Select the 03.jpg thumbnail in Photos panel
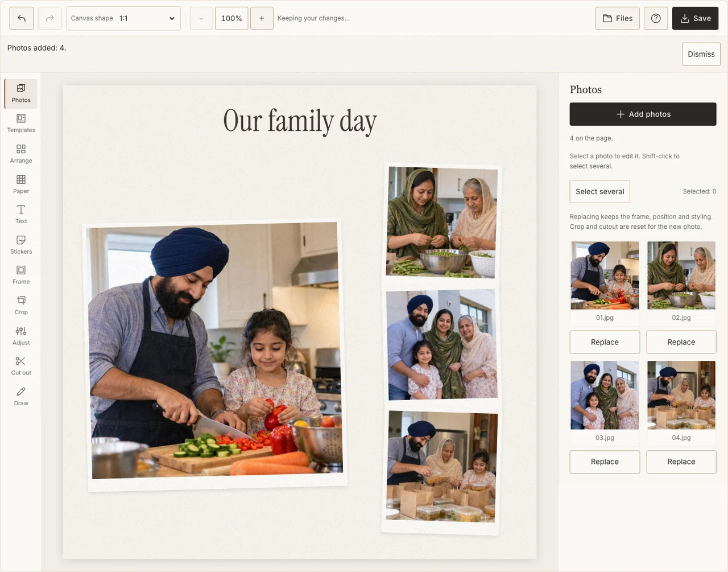The image size is (728, 572). (605, 395)
